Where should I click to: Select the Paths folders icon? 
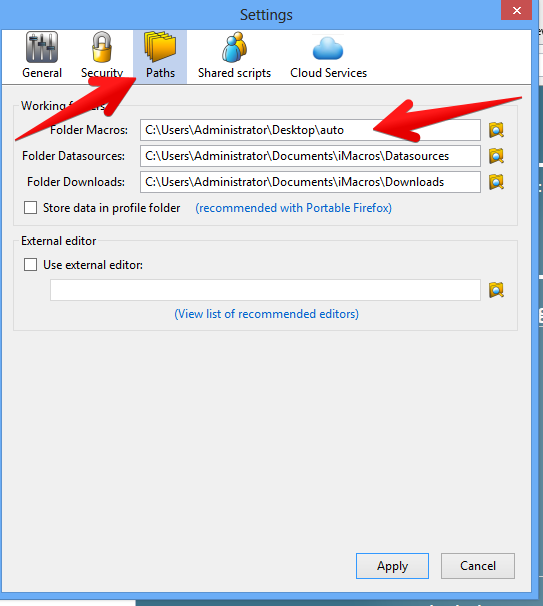160,47
